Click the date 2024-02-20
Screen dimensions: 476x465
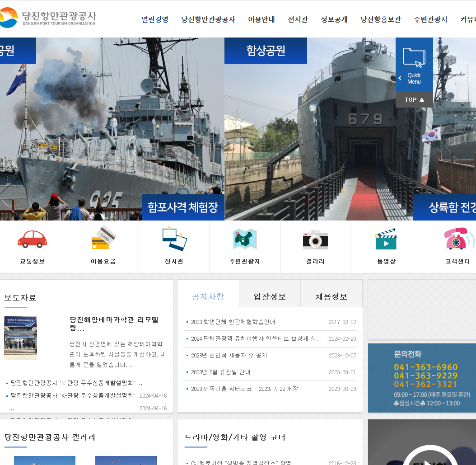(x=342, y=338)
